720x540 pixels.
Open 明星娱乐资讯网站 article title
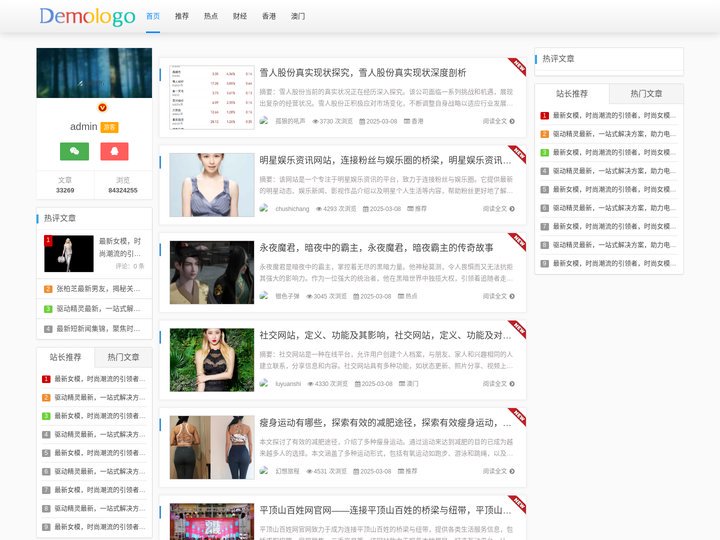coord(385,160)
